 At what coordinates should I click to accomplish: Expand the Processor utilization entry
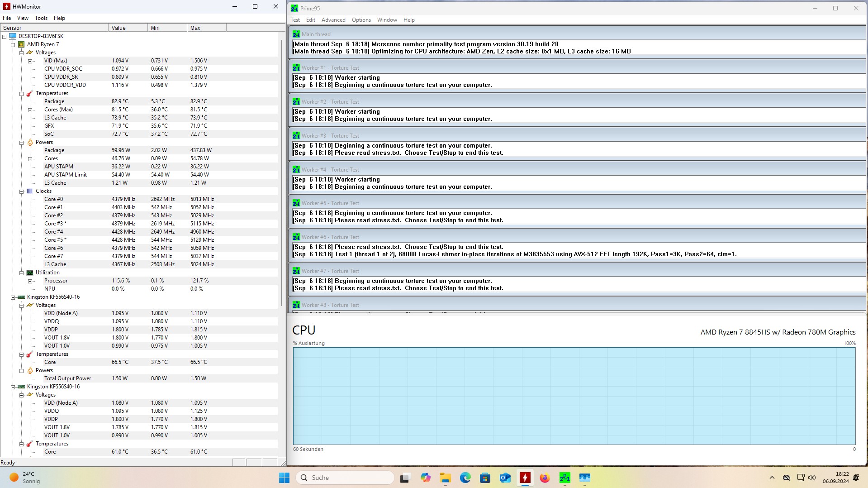tap(30, 281)
